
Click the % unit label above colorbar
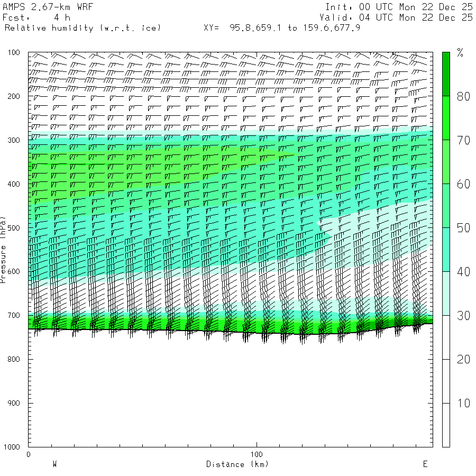click(x=460, y=53)
